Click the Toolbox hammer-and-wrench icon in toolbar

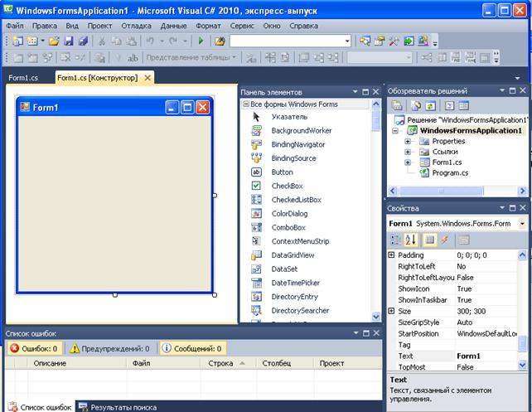click(394, 41)
